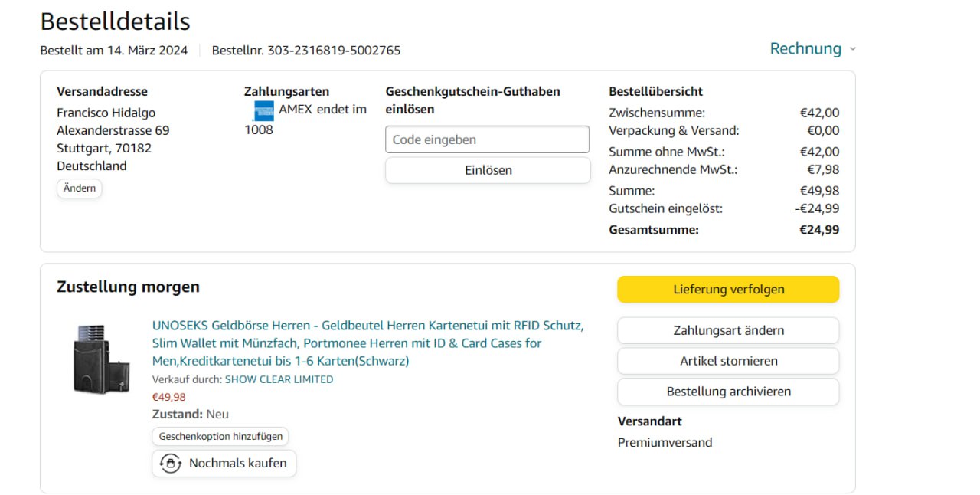This screenshot has width=980, height=495.
Task: Click the Ändern button under the shipping address
Action: [x=80, y=188]
